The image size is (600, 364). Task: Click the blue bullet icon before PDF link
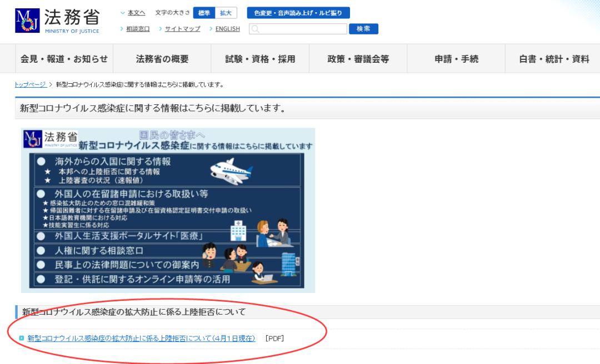click(x=22, y=338)
